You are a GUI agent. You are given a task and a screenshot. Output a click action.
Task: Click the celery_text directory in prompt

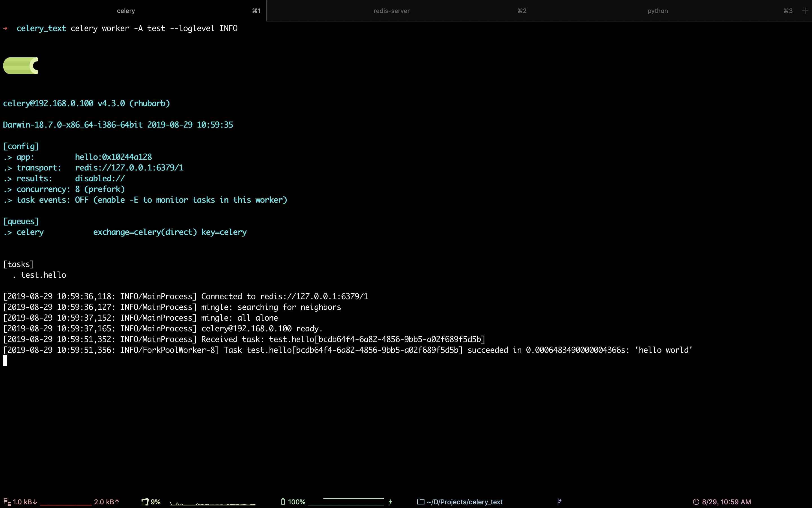(41, 28)
